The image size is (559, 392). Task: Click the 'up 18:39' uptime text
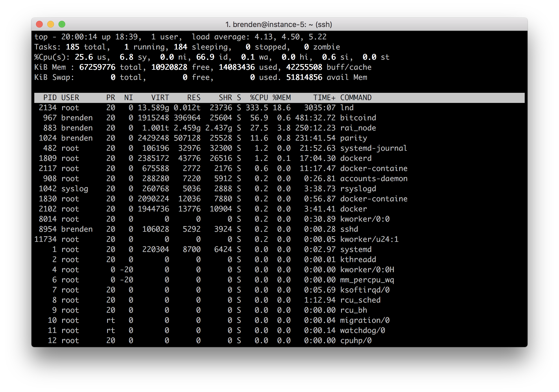[x=120, y=37]
